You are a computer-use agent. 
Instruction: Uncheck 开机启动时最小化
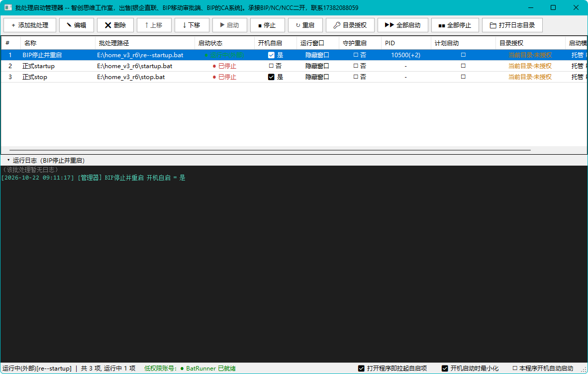pos(445,369)
